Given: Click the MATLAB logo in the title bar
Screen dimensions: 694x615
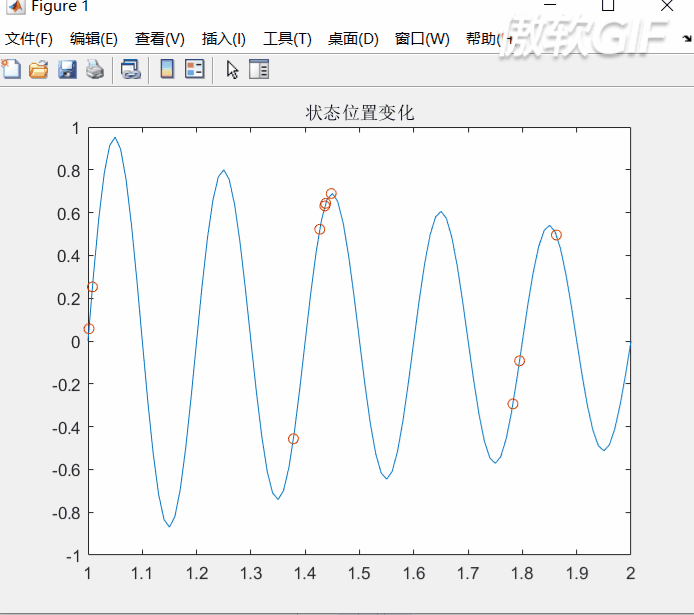Looking at the screenshot, I should (x=16, y=7).
